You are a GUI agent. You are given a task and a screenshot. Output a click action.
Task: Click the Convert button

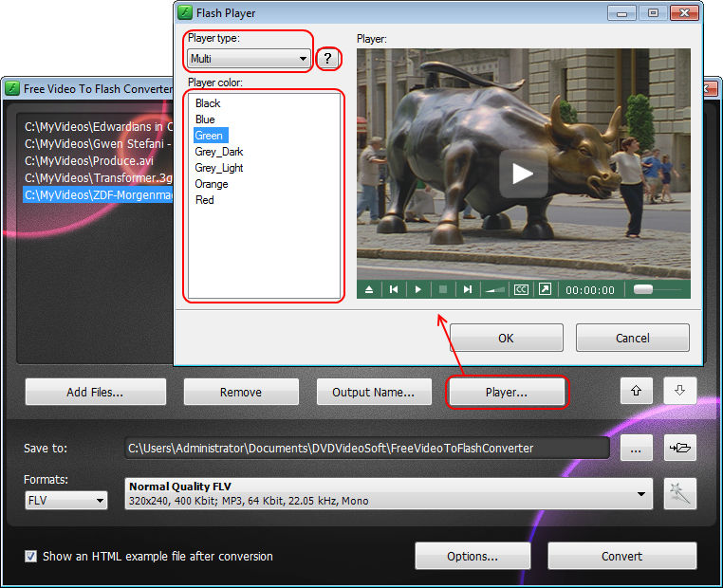[622, 556]
